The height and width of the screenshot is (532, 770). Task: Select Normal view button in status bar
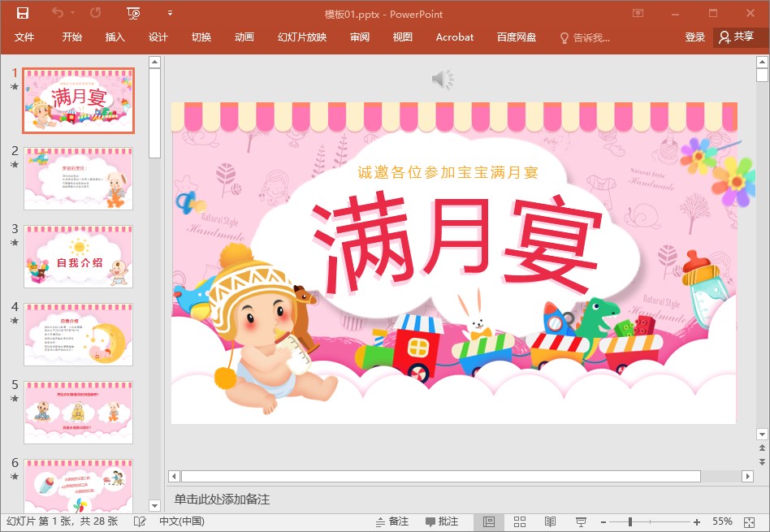(489, 521)
